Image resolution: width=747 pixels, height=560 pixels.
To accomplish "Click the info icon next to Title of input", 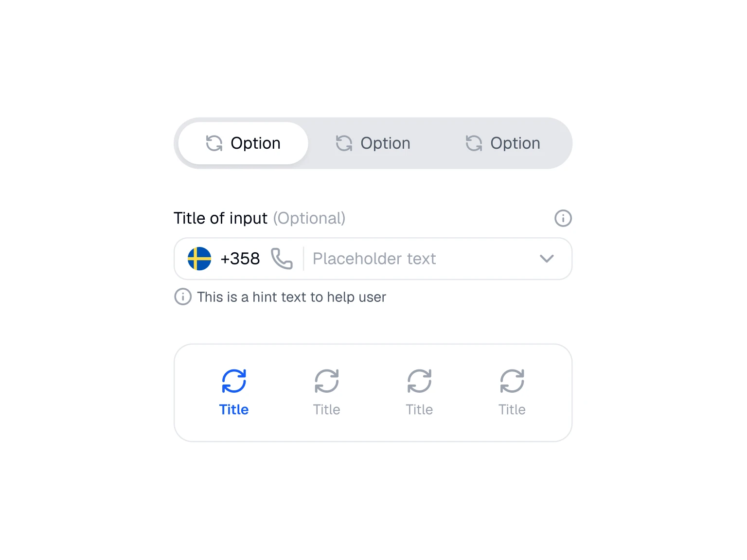I will pyautogui.click(x=563, y=218).
